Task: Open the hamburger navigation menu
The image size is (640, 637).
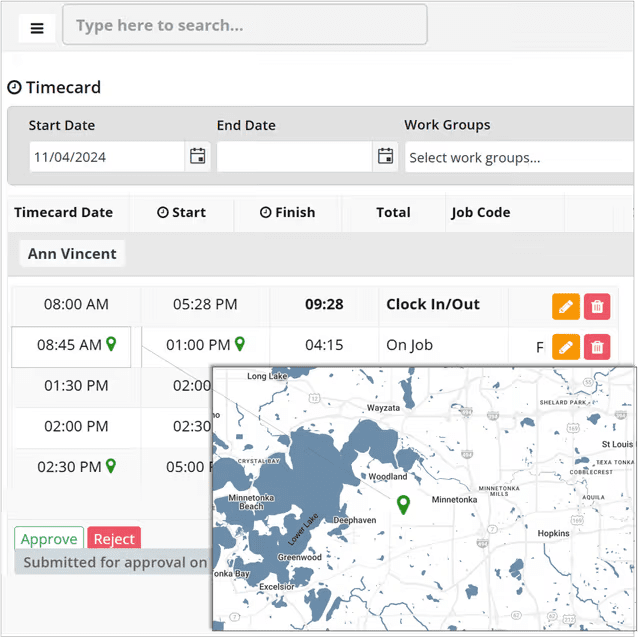Action: 37,28
